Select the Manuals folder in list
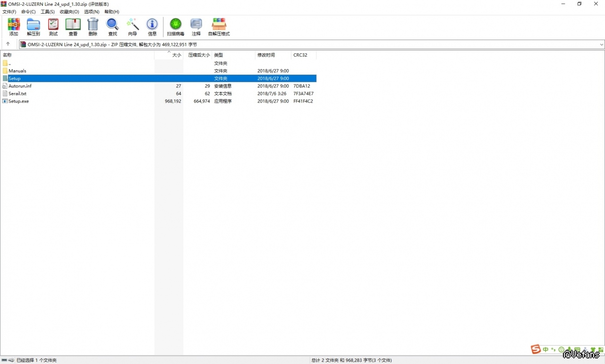 click(17, 71)
